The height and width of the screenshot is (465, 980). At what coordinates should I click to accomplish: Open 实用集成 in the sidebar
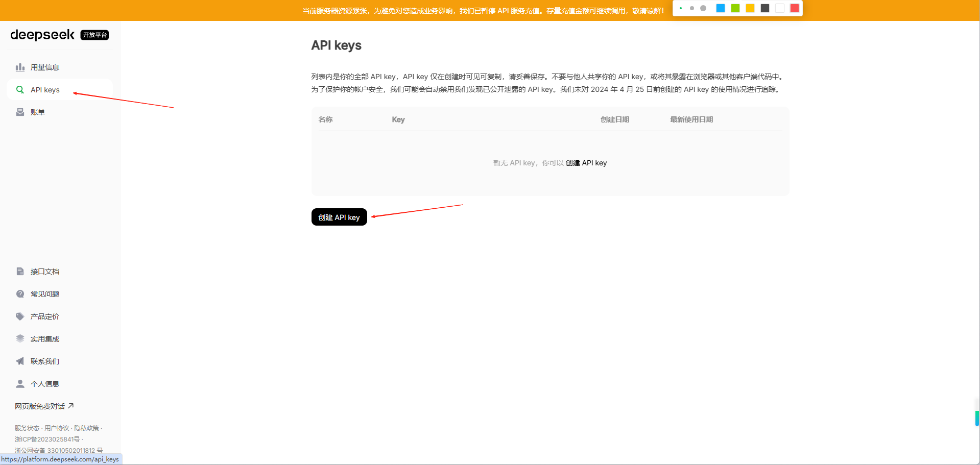pyautogui.click(x=60, y=339)
